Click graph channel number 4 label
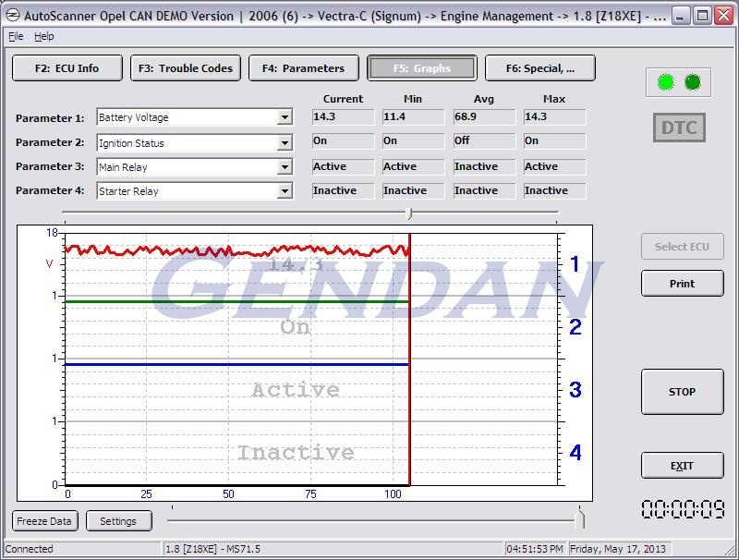The width and height of the screenshot is (739, 560). (x=575, y=453)
